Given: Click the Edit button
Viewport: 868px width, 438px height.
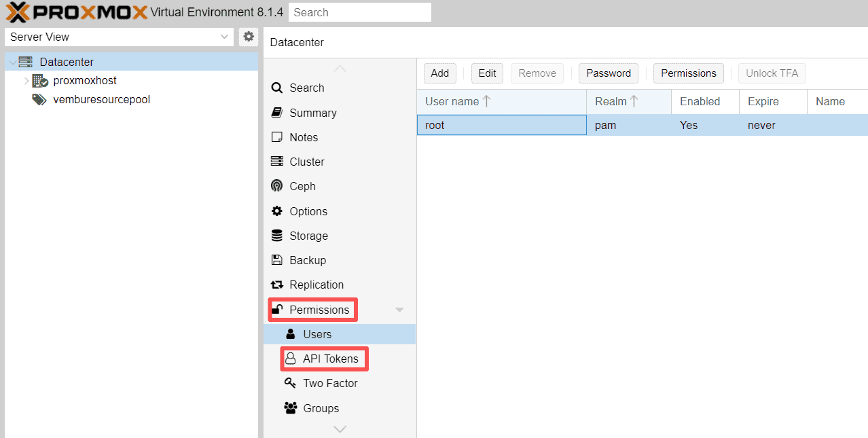Looking at the screenshot, I should click(x=487, y=73).
